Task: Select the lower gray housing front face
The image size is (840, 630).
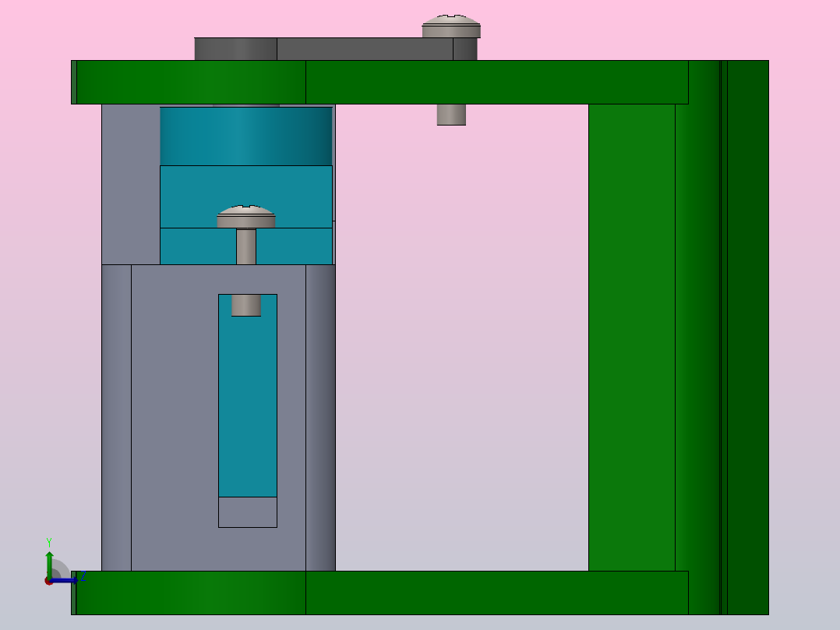Action: pyautogui.click(x=177, y=418)
